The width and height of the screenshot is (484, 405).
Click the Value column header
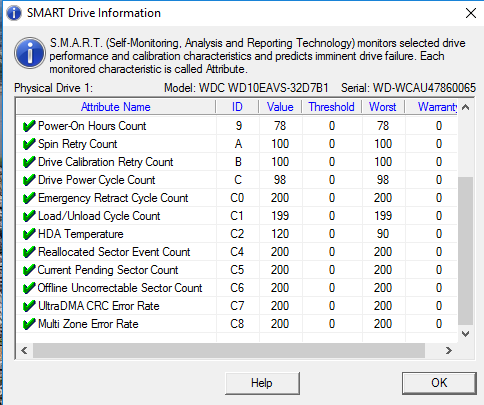[280, 107]
